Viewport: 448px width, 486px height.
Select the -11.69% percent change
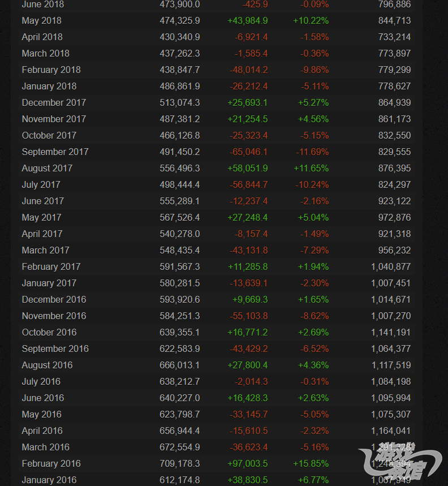coord(312,152)
